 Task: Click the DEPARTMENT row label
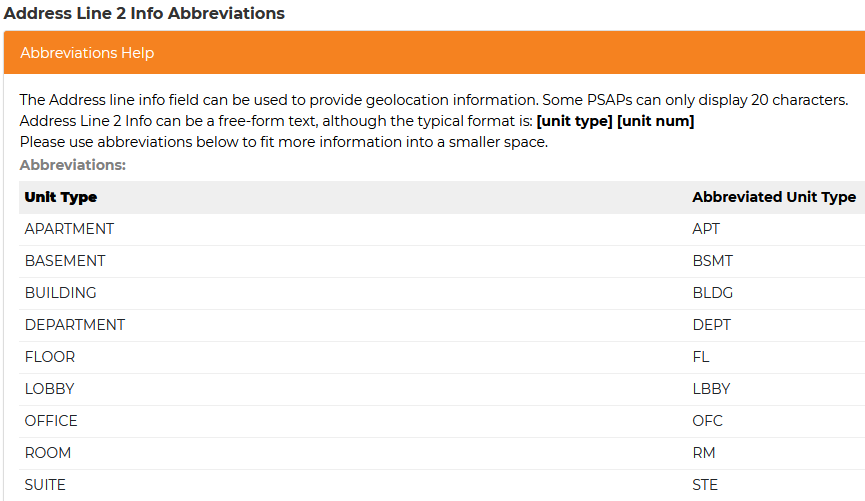(75, 325)
